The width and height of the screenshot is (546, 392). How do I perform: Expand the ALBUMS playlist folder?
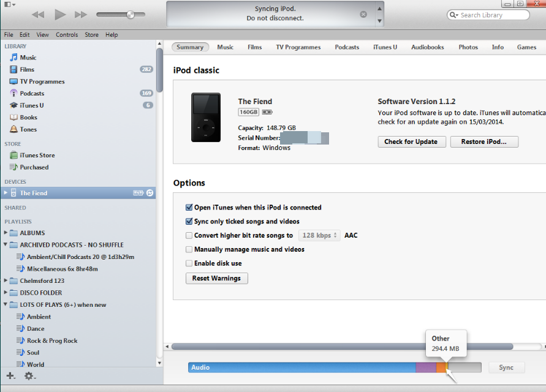tap(6, 232)
